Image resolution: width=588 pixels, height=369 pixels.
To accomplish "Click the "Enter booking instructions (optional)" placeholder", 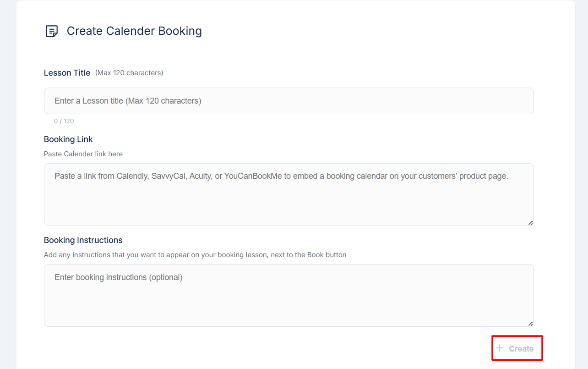I will click(119, 277).
